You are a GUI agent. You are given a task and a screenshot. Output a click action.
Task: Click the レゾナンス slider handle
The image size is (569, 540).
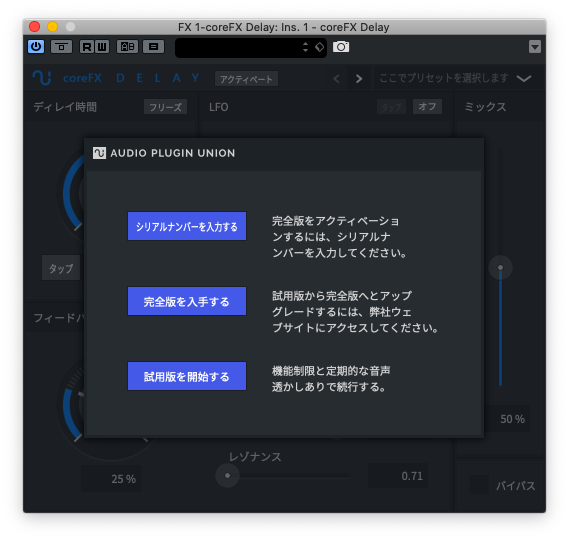(x=227, y=475)
